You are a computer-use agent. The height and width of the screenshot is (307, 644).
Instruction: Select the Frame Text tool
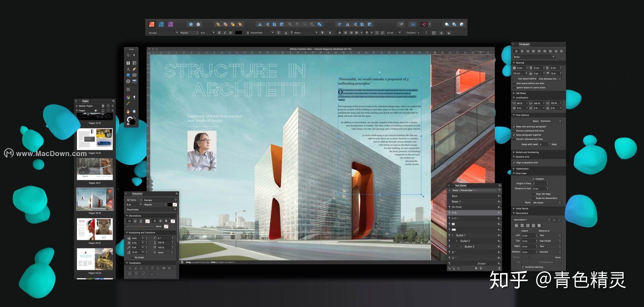point(128,63)
